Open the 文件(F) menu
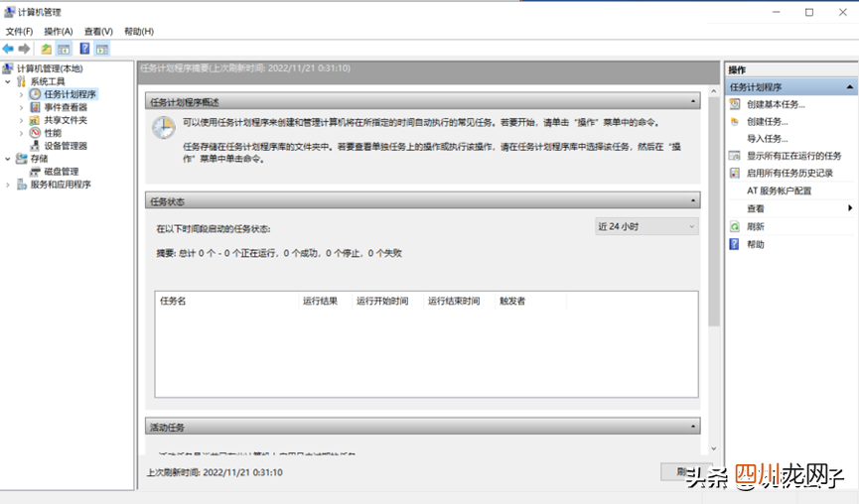The height and width of the screenshot is (504, 859). (19, 32)
